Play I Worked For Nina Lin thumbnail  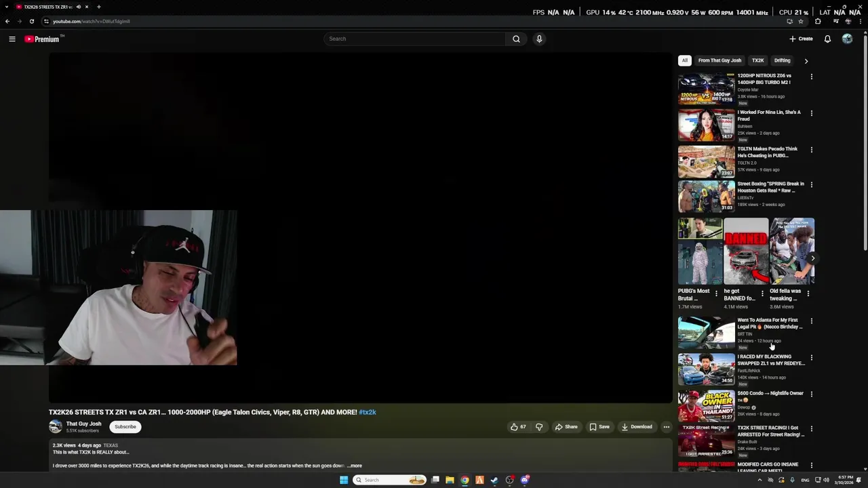tap(706, 125)
